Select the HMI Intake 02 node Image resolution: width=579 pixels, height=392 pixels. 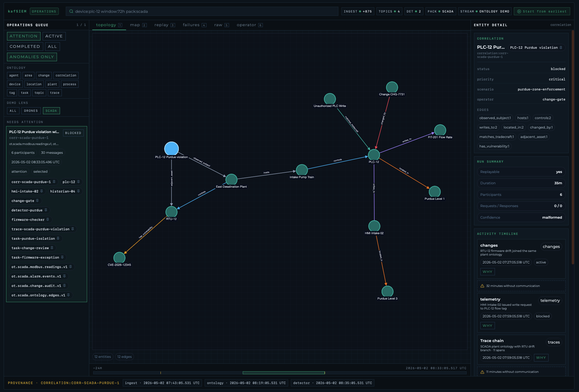pyautogui.click(x=374, y=226)
